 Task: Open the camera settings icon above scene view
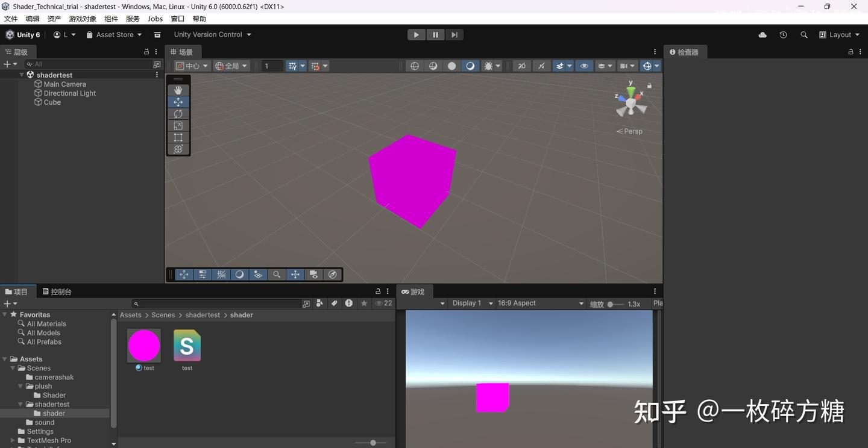point(624,66)
